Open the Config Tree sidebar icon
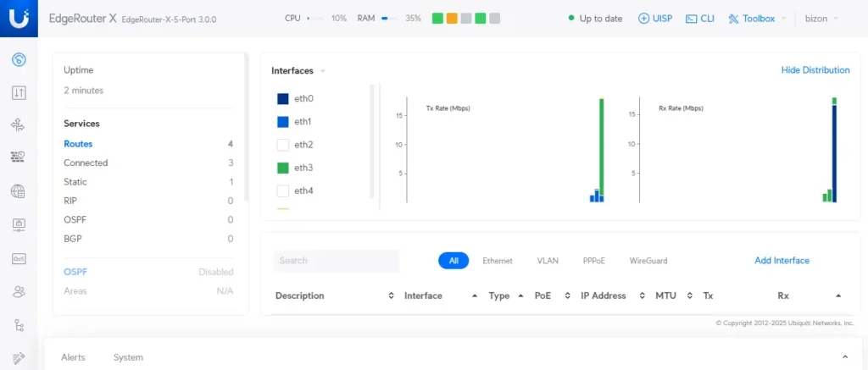Viewport: 868px width, 370px height. tap(19, 324)
